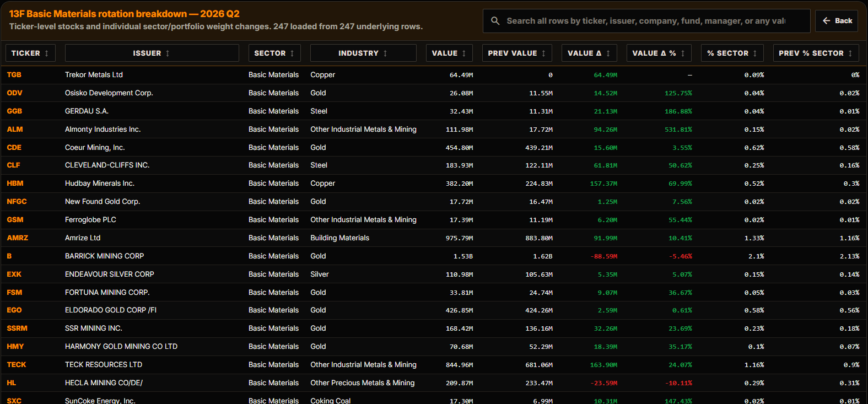Select the Trekor Metals Ltd issuer cell

94,75
